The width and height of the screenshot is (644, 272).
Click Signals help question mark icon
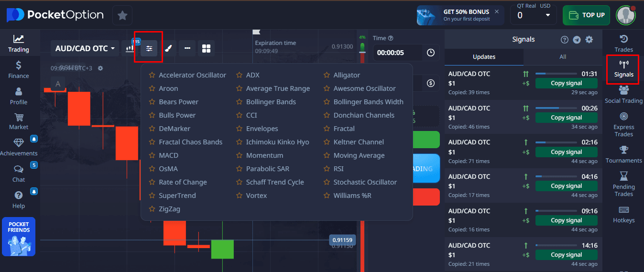[565, 40]
